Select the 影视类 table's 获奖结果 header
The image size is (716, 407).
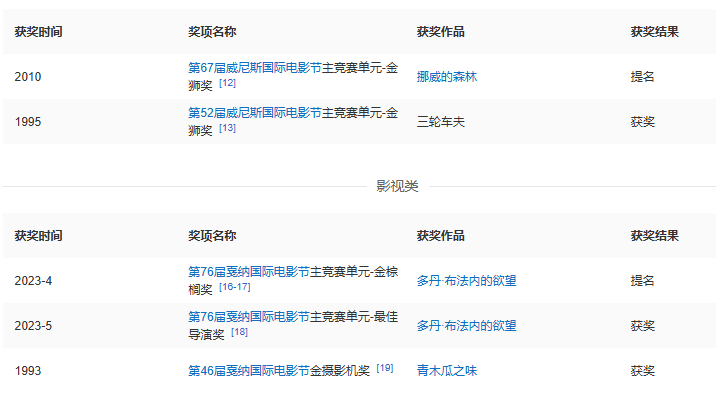(x=655, y=236)
